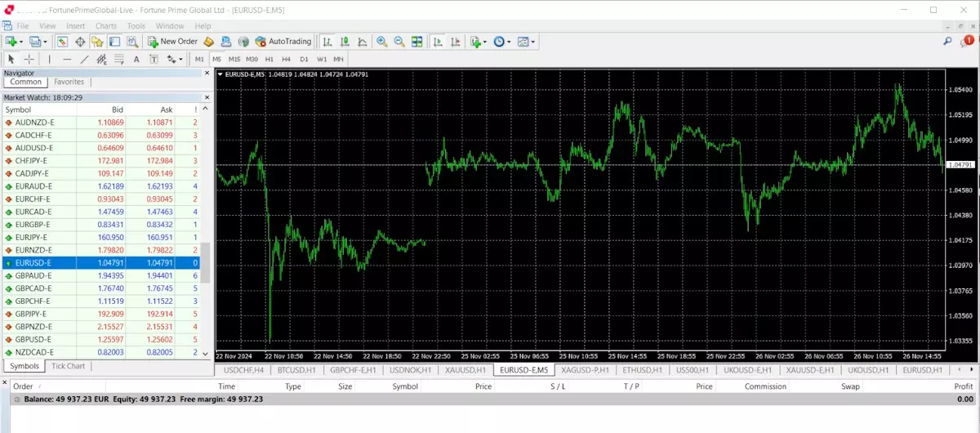This screenshot has height=433, width=980.
Task: Switch to the XAUUSD,H1 chart tab
Action: 465,370
